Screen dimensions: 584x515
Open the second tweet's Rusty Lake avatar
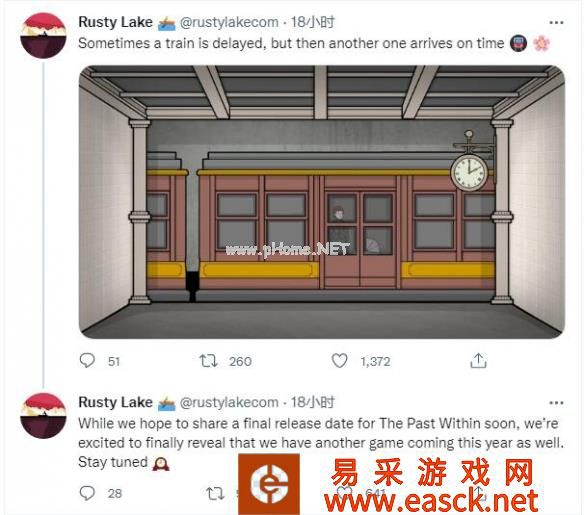point(43,416)
